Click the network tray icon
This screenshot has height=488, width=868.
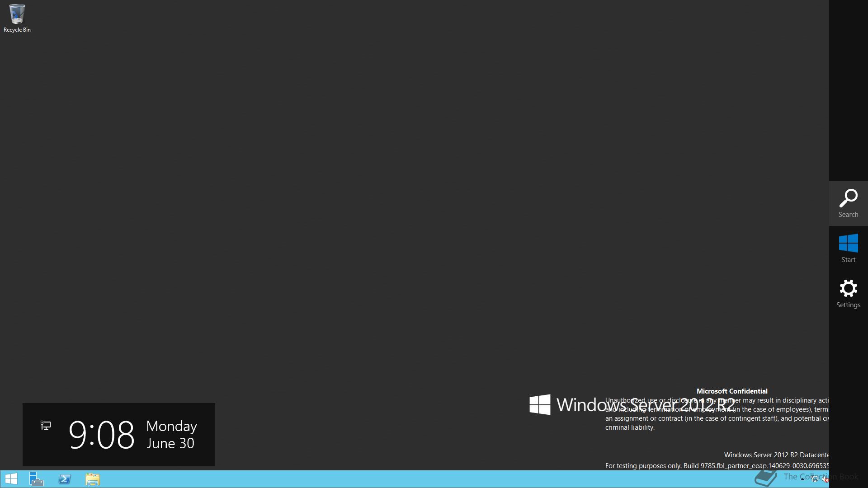815,479
